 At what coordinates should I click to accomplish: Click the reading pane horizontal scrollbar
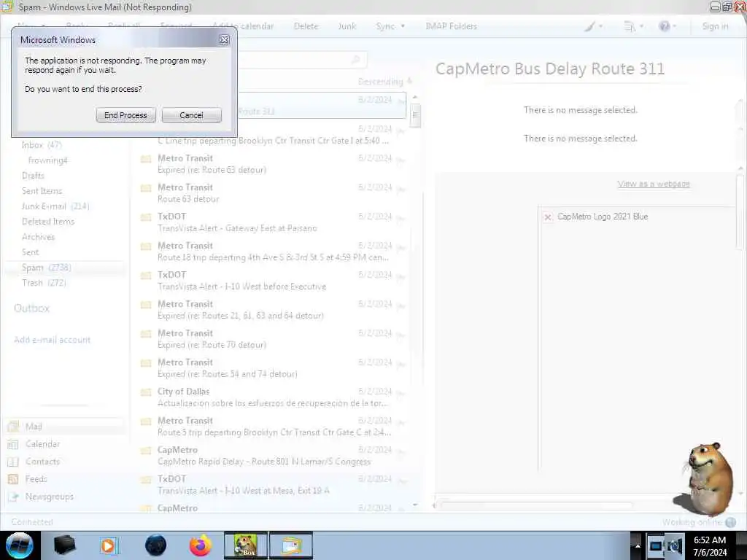click(x=536, y=505)
